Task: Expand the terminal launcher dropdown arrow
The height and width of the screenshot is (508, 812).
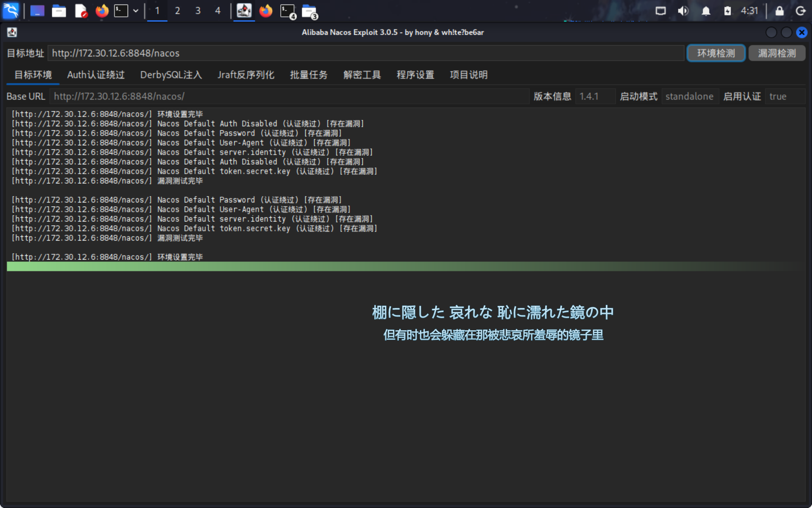Action: pyautogui.click(x=136, y=11)
